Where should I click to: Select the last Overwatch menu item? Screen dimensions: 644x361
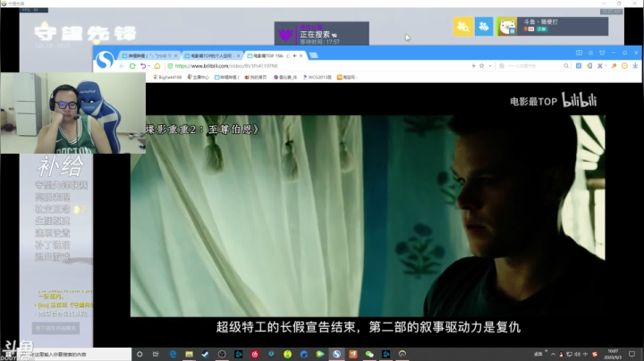(53, 257)
